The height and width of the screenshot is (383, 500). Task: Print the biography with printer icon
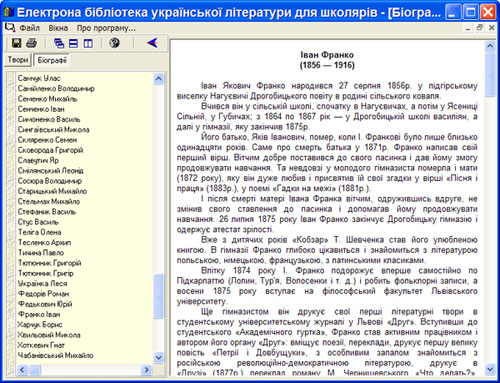32,43
